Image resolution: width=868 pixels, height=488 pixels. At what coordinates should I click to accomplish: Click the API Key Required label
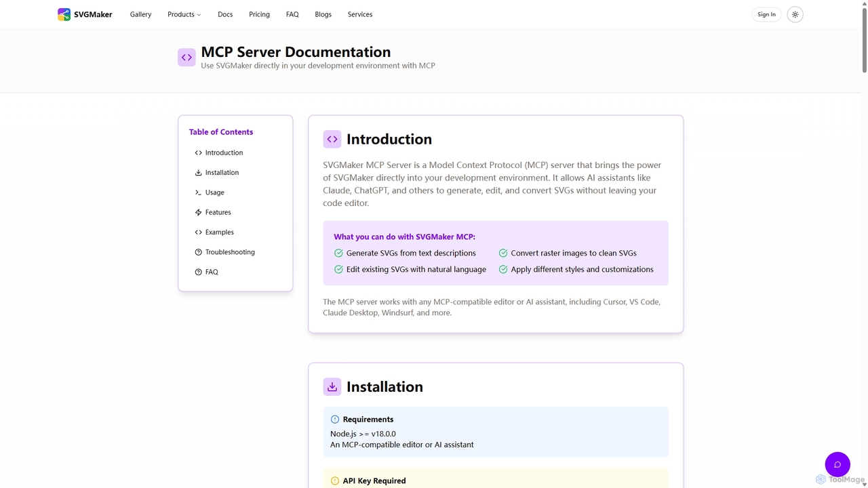coord(374,481)
